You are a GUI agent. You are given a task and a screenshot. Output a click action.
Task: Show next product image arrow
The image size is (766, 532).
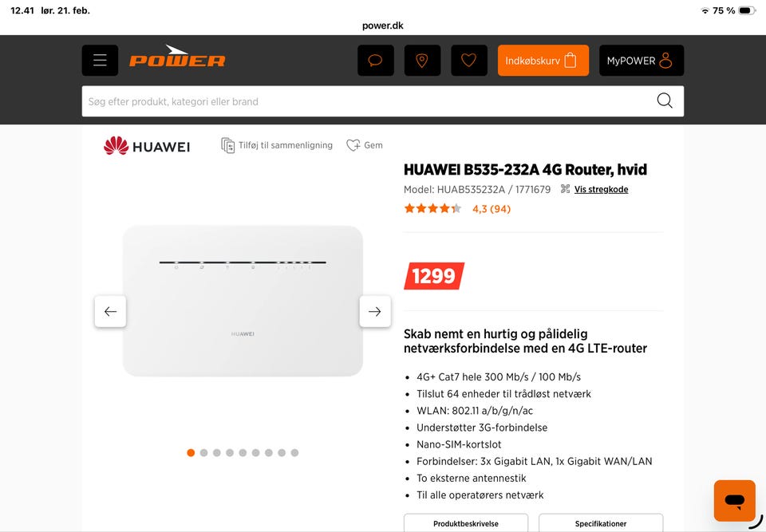click(x=375, y=311)
